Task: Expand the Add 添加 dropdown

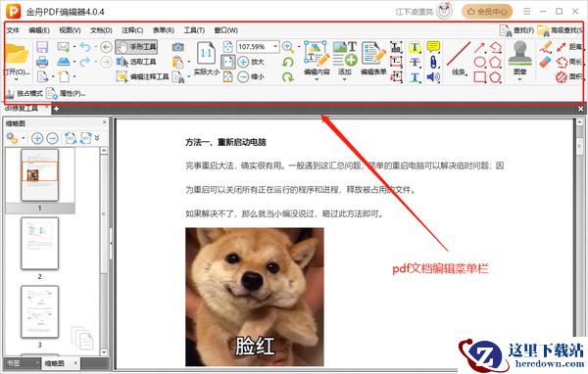Action: coord(345,79)
